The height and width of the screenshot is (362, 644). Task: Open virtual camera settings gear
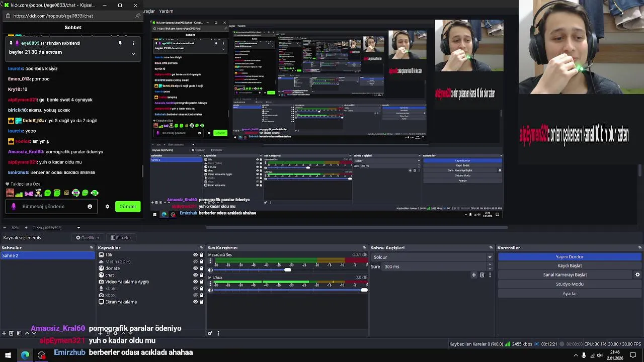coord(637,275)
